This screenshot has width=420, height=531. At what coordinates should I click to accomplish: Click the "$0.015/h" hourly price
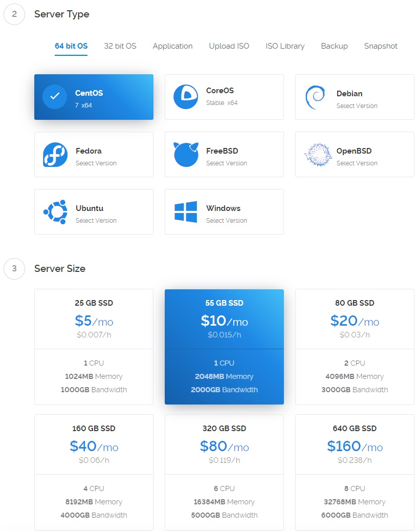pos(224,335)
